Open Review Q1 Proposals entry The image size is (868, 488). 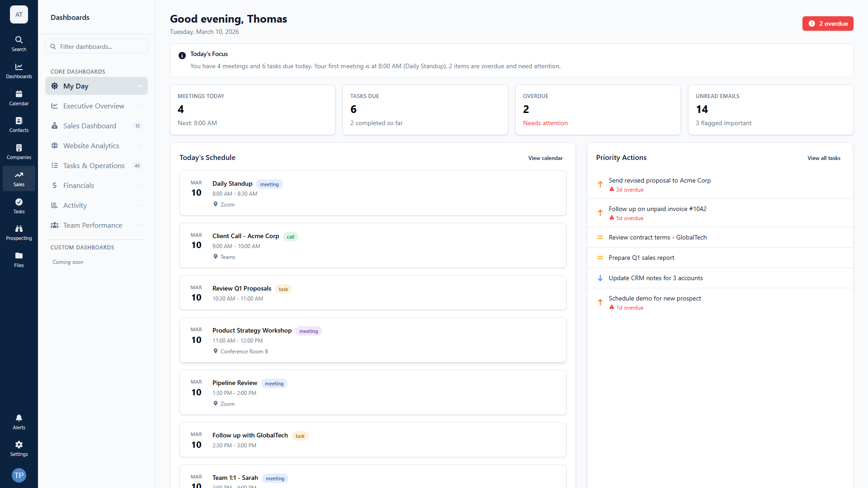pyautogui.click(x=373, y=293)
